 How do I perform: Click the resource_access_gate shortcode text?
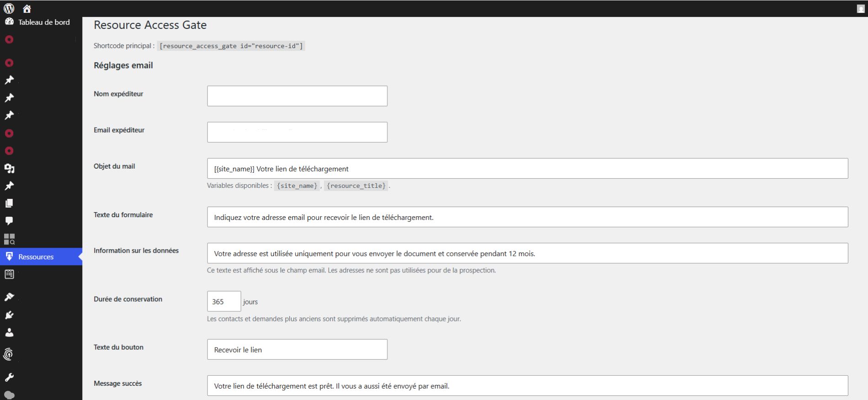pyautogui.click(x=231, y=46)
